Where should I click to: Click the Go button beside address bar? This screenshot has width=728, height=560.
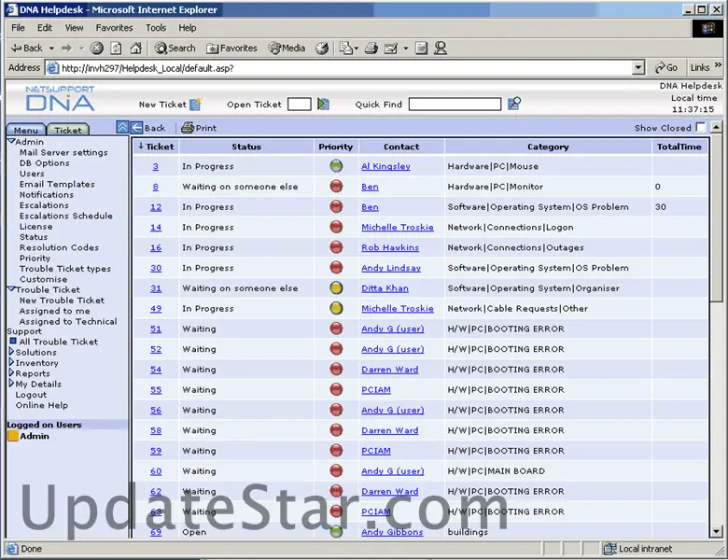click(665, 68)
